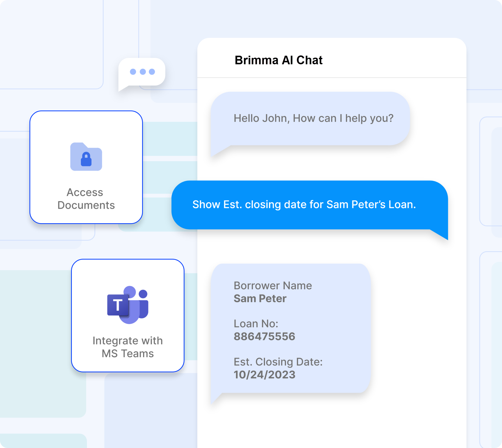Click the Loan No label
Screen dimensions: 502x448
256,324
